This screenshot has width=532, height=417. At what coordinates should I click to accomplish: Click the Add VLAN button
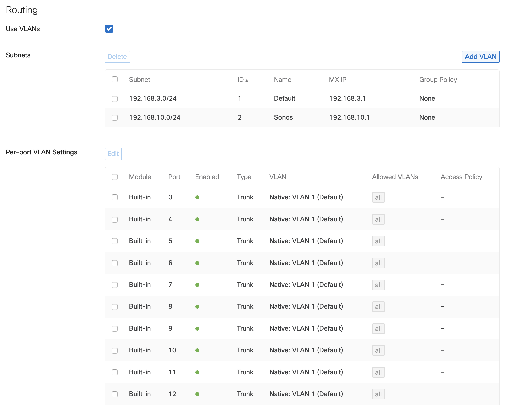(481, 57)
